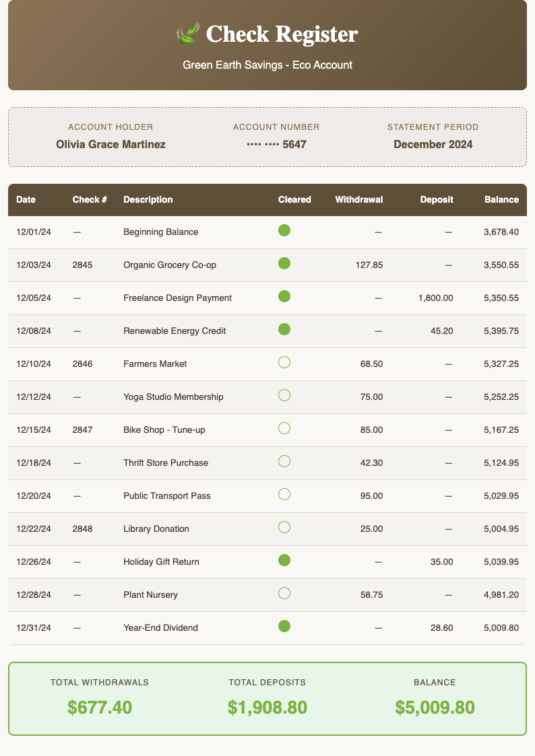Click the Withdrawal column header

pyautogui.click(x=359, y=200)
